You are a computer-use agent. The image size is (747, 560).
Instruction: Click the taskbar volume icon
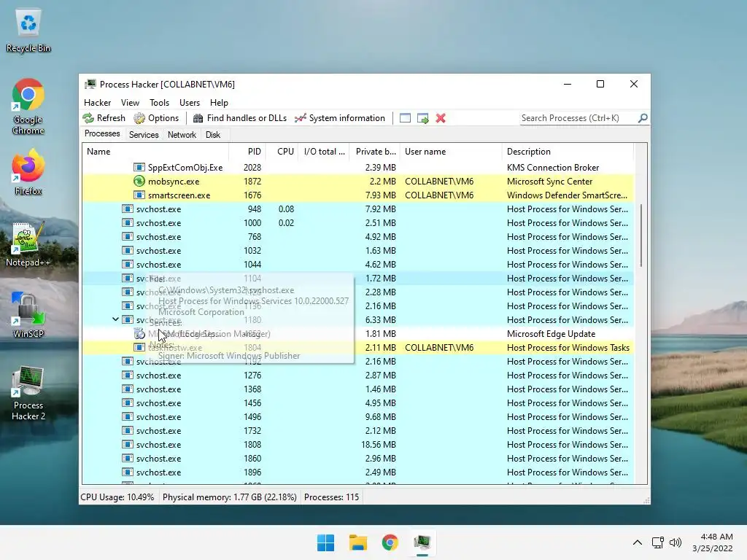pos(676,542)
